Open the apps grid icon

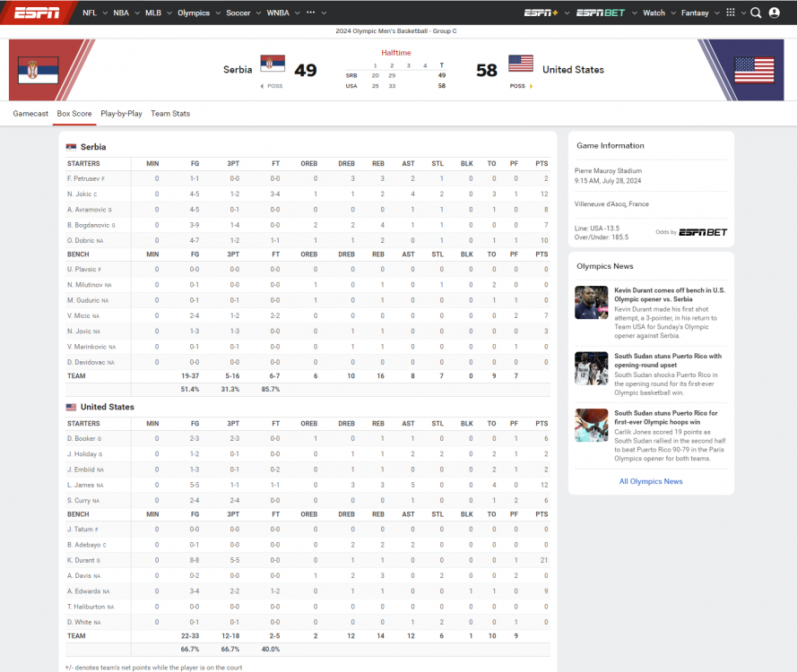pyautogui.click(x=731, y=13)
